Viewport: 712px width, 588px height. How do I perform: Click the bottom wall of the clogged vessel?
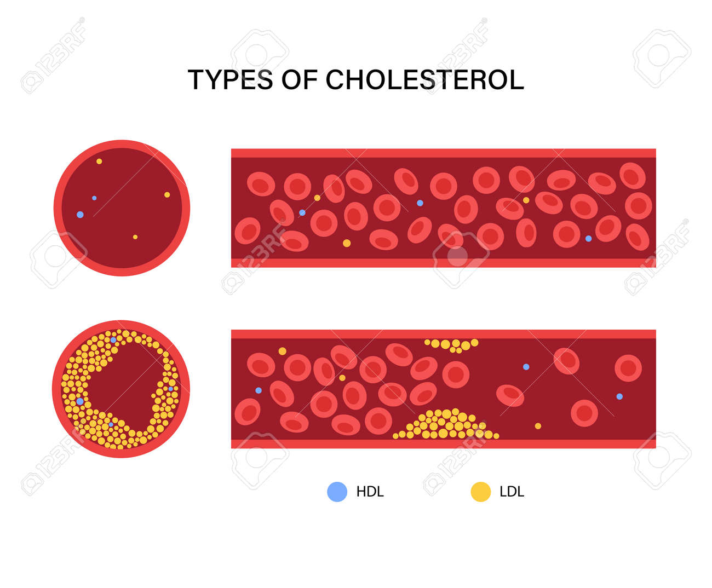[x=443, y=444]
